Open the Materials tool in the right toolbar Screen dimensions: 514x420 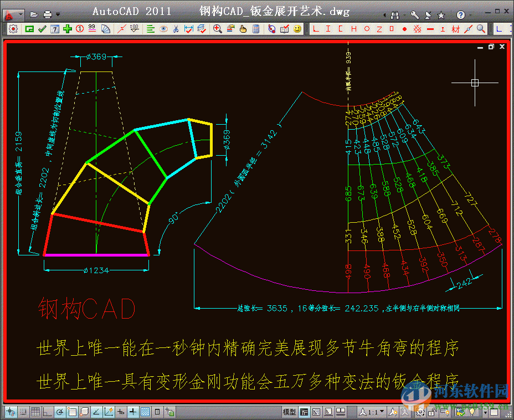[x=456, y=28]
